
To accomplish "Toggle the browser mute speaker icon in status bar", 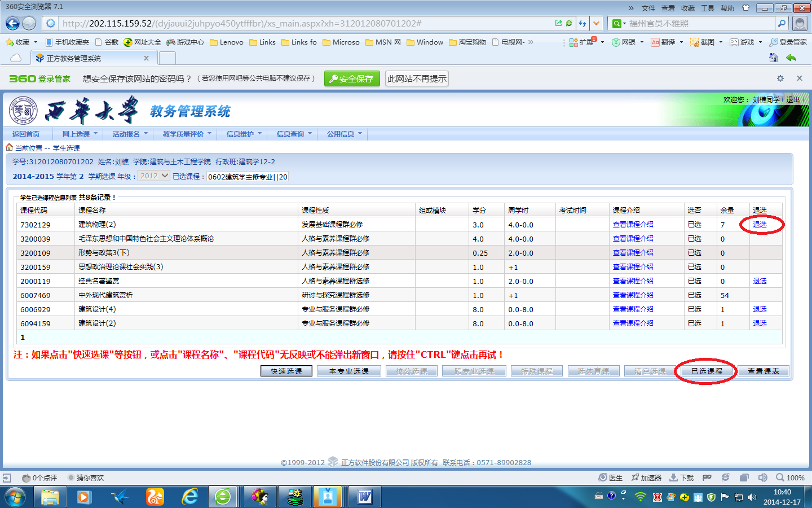I will point(762,478).
